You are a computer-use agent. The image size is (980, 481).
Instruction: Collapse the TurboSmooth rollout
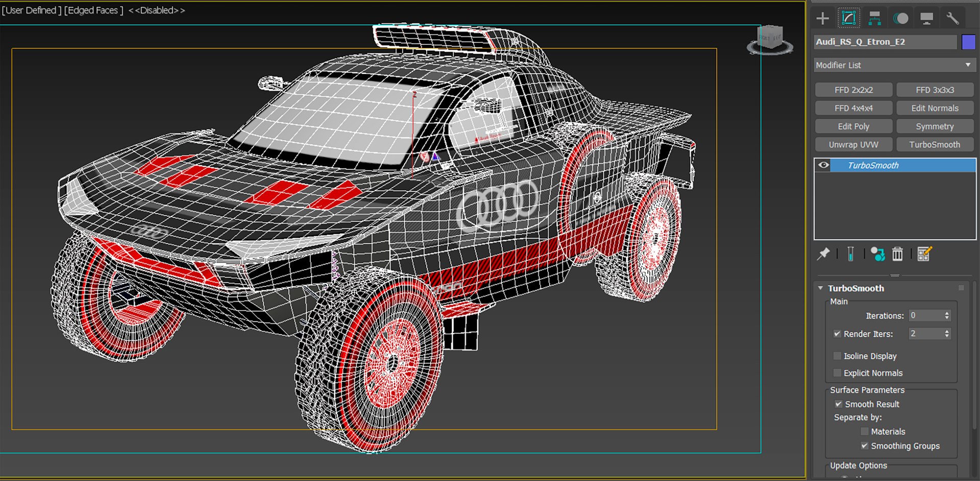(x=820, y=288)
